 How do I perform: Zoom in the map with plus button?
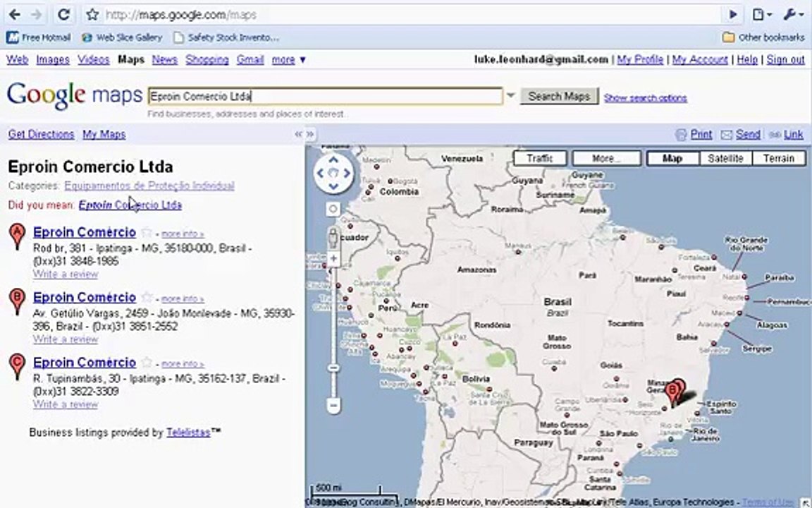click(333, 258)
